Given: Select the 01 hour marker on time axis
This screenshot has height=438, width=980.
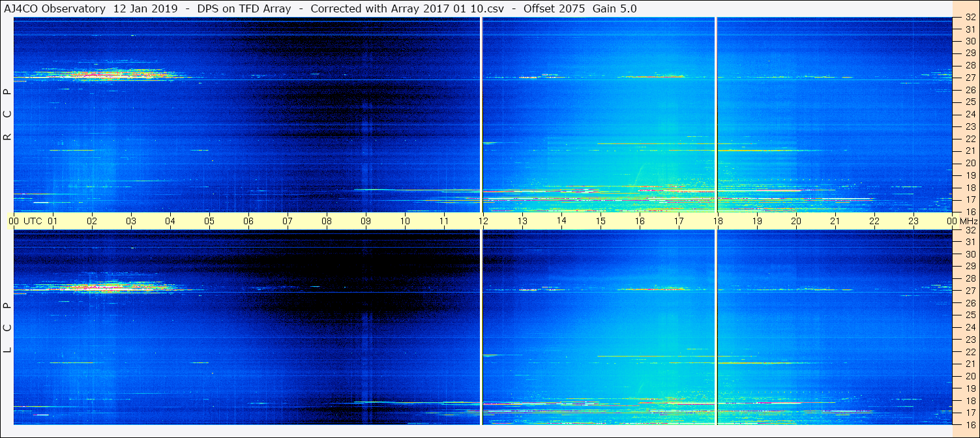Looking at the screenshot, I should tap(53, 221).
